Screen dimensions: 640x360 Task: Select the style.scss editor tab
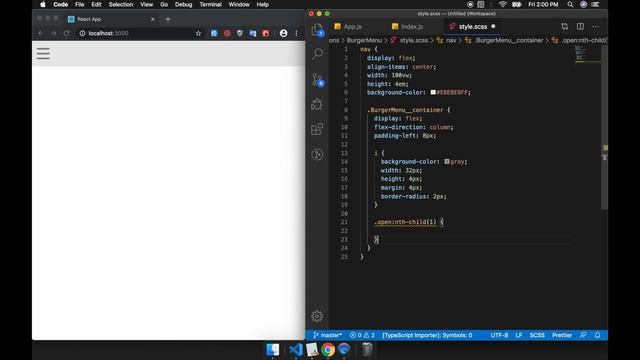click(472, 27)
